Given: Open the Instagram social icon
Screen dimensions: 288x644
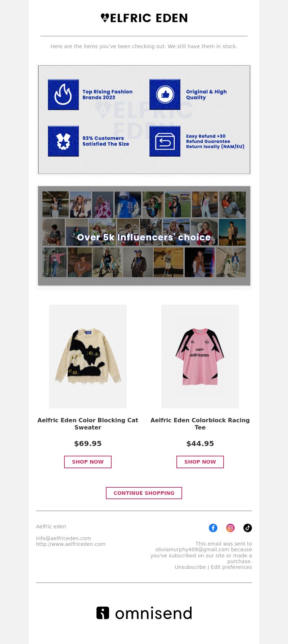Looking at the screenshot, I should 230,528.
